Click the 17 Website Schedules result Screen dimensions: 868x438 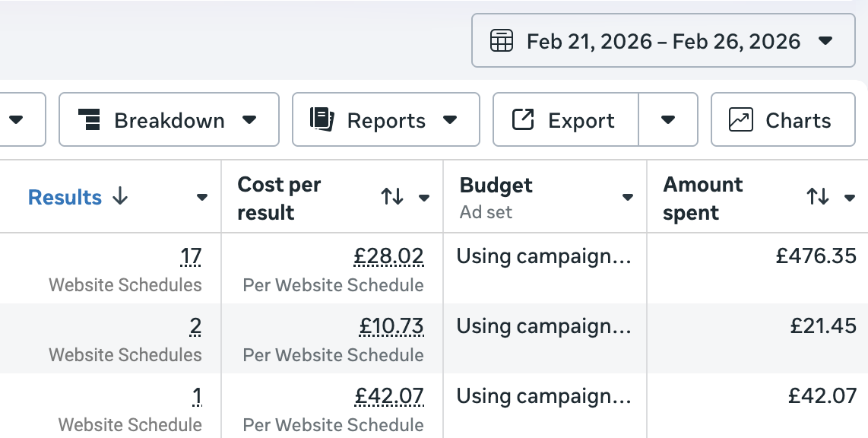(191, 257)
